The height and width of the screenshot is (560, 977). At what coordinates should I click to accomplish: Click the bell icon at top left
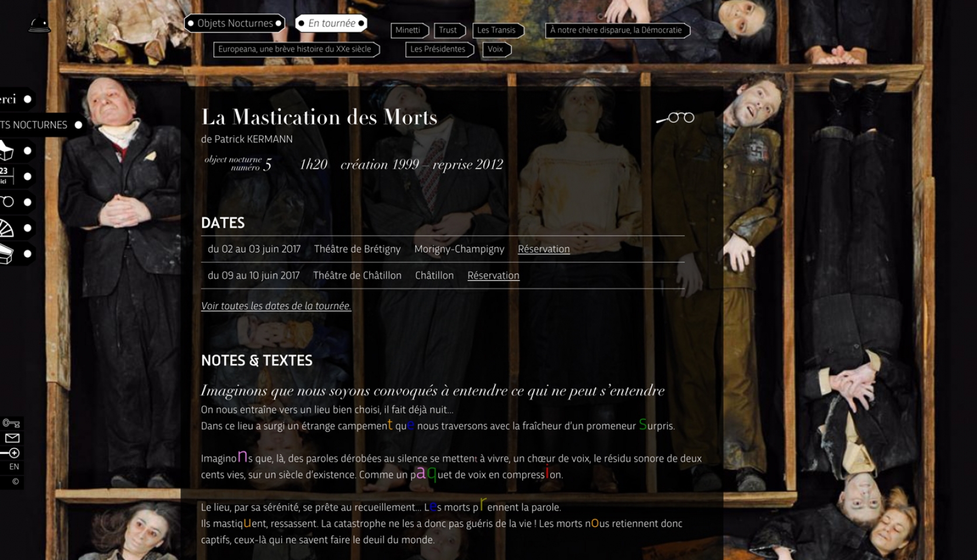40,24
